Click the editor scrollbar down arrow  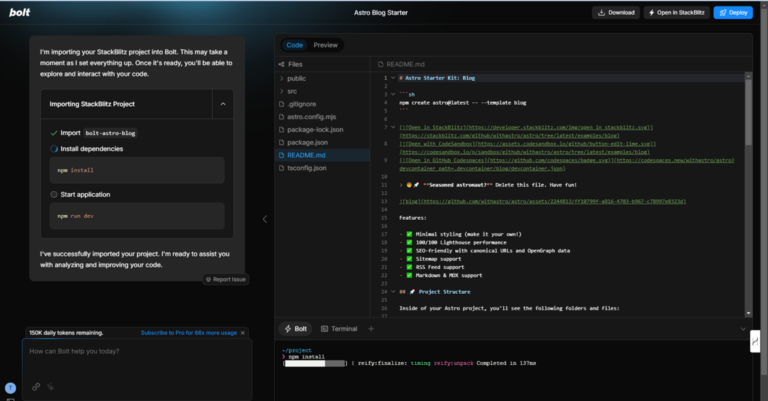pos(748,313)
